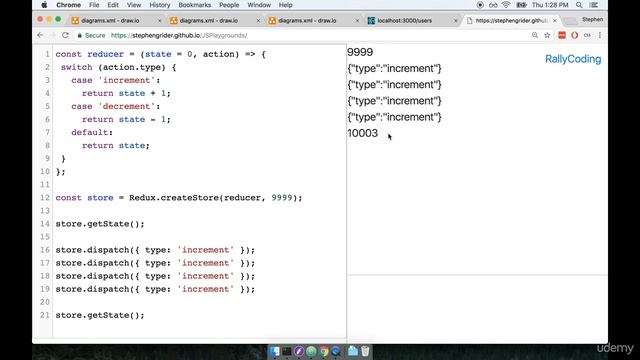Open the Downloads folder in dock
The image size is (640, 360).
[353, 351]
